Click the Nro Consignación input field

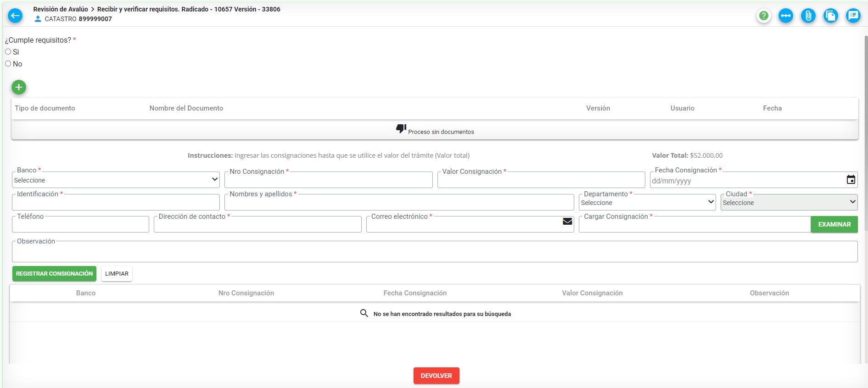(x=329, y=180)
